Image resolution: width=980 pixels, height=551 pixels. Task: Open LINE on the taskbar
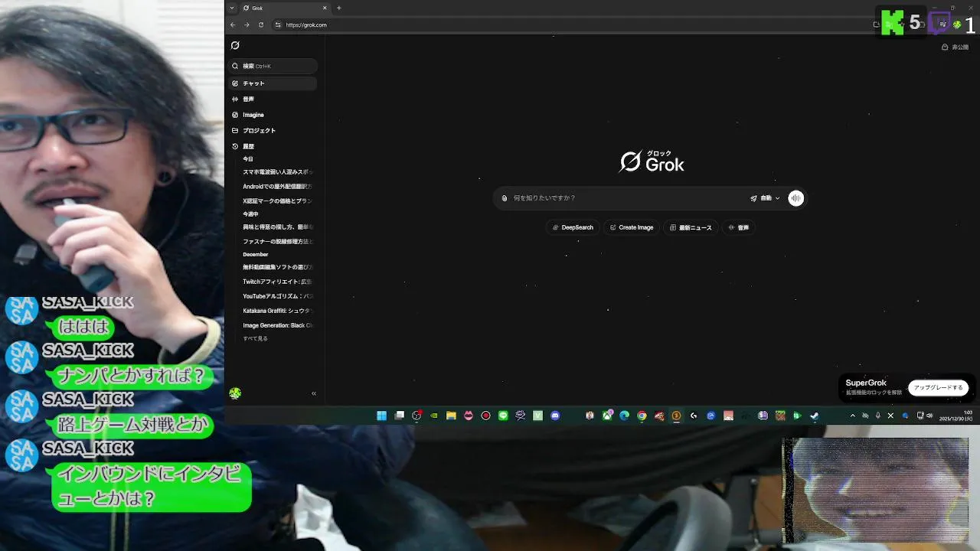pyautogui.click(x=503, y=416)
